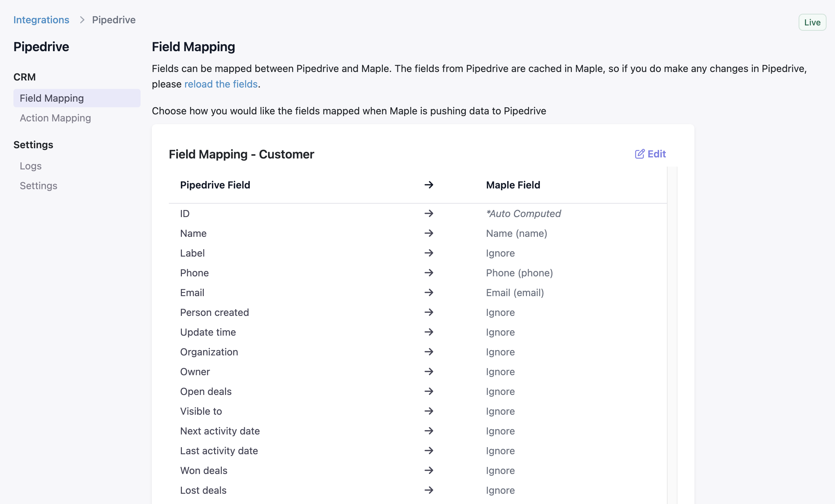The width and height of the screenshot is (835, 504).
Task: Click the arrow icon in the Organization row
Action: point(429,352)
